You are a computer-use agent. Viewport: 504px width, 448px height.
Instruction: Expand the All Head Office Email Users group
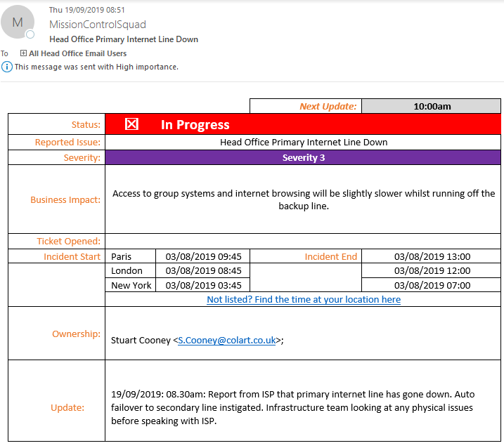[23, 53]
